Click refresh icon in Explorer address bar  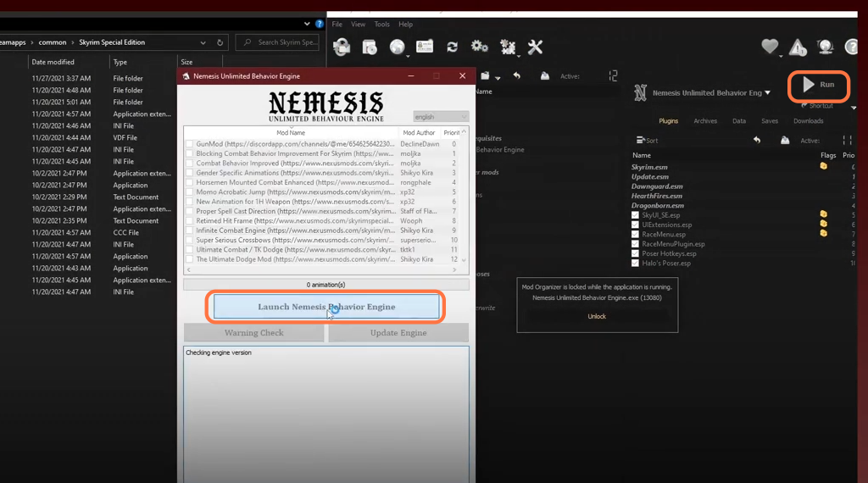pos(220,42)
